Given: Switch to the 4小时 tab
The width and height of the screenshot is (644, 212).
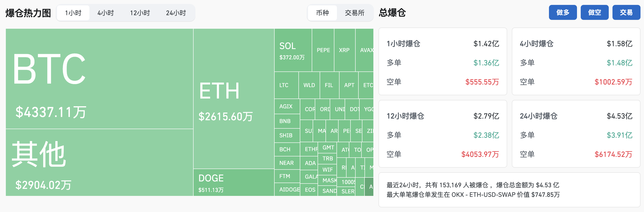Looking at the screenshot, I should (106, 13).
